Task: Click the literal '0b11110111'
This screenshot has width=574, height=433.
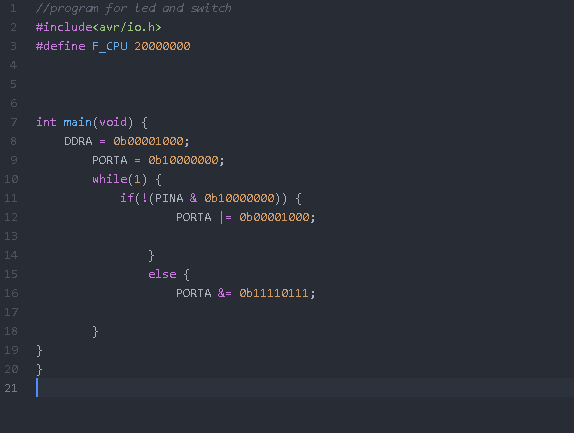Action: click(274, 293)
